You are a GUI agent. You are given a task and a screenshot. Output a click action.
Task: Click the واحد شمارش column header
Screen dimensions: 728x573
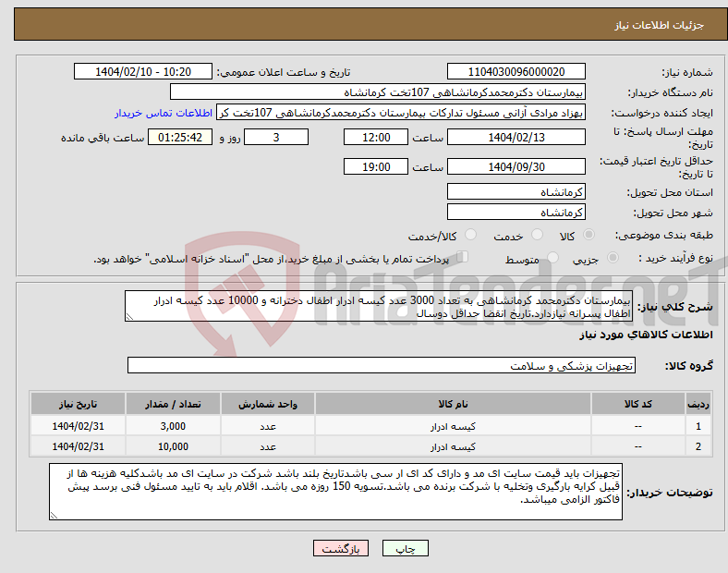(x=267, y=404)
